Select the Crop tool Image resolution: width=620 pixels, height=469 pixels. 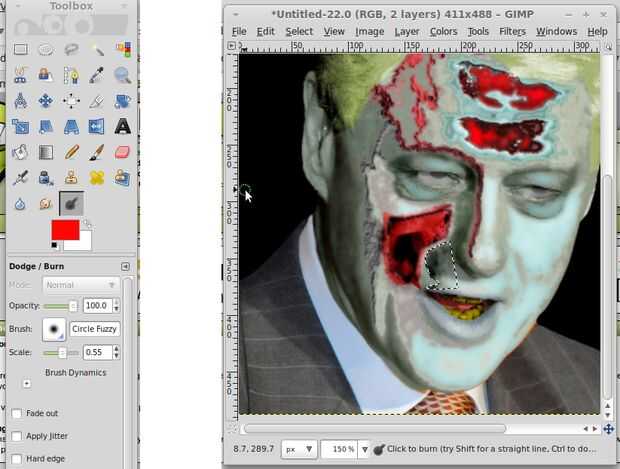97,101
